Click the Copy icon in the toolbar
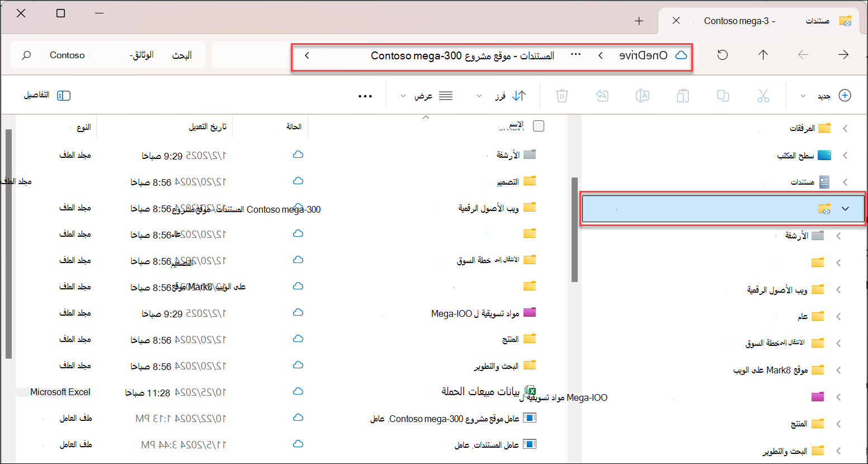 (723, 96)
